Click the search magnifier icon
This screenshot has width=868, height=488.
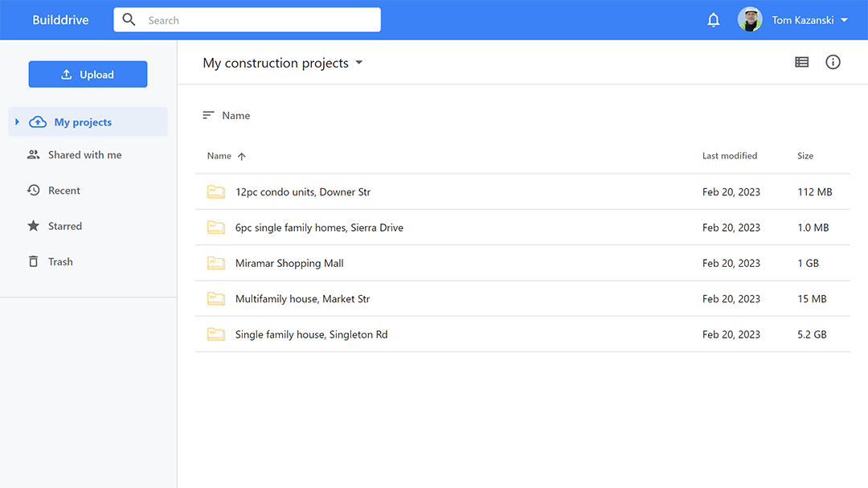click(x=129, y=20)
